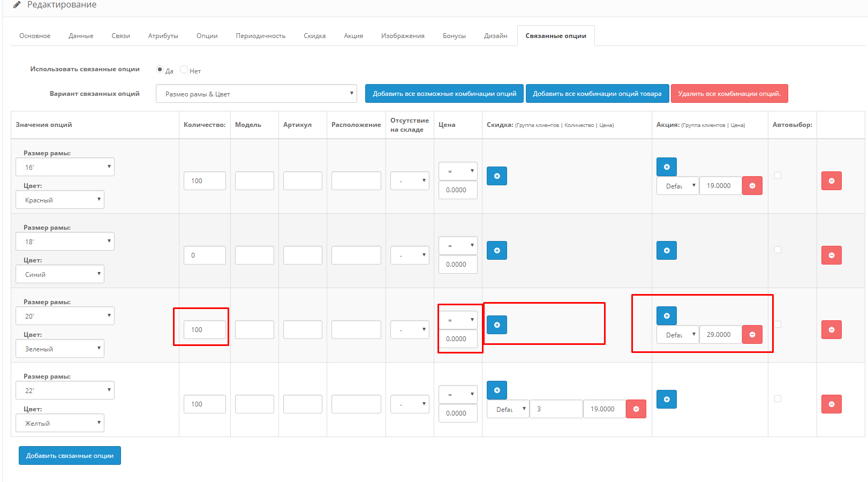Image resolution: width=868 pixels, height=482 pixels.
Task: Select the 'Да' radio for linked options
Action: 160,70
